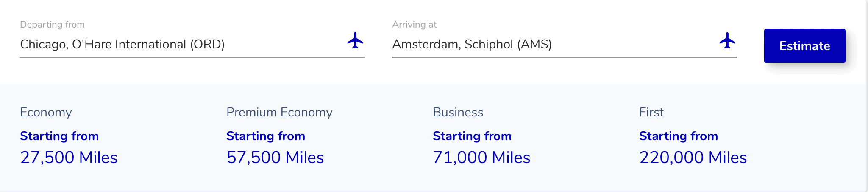Click the 57,500 Miles premium economy estimate
The width and height of the screenshot is (868, 192).
275,158
